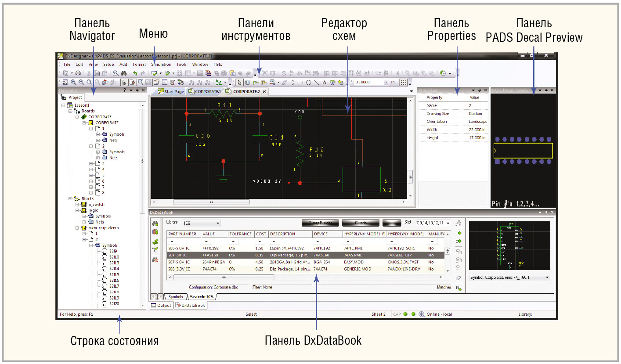Open the Simulation menu
The width and height of the screenshot is (621, 364).
(161, 65)
